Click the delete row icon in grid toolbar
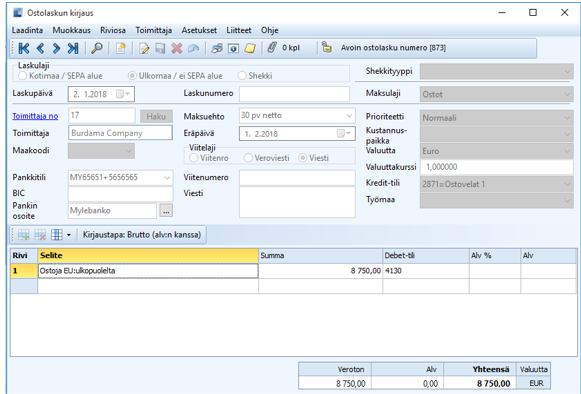The width and height of the screenshot is (581, 394). click(40, 235)
